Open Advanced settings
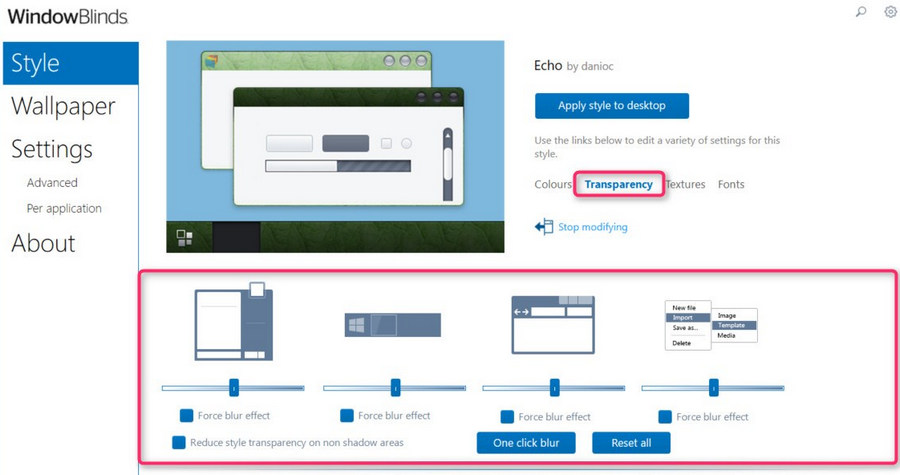900x475 pixels. pos(52,182)
